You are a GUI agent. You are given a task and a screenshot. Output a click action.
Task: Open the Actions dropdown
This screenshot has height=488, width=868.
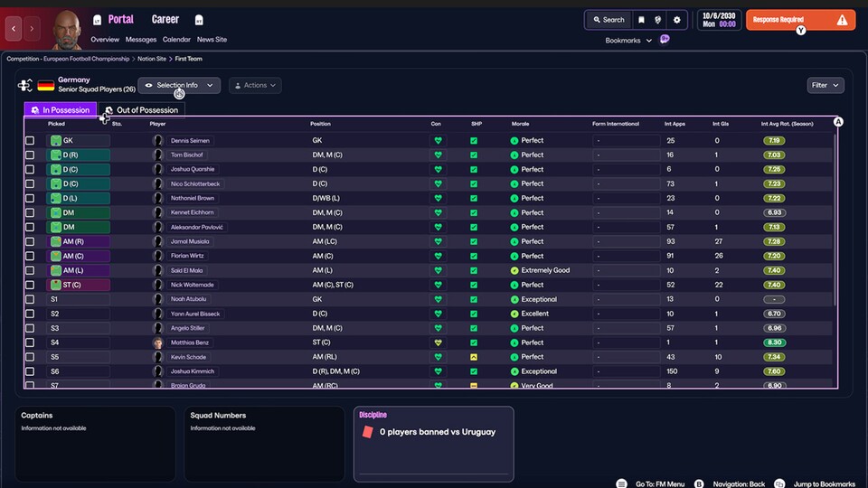pyautogui.click(x=255, y=85)
